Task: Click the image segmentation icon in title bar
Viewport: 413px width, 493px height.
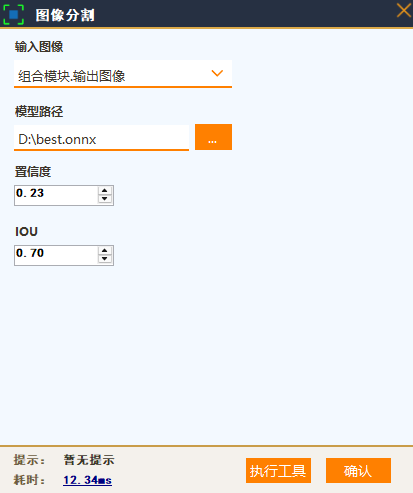Action: click(x=13, y=14)
